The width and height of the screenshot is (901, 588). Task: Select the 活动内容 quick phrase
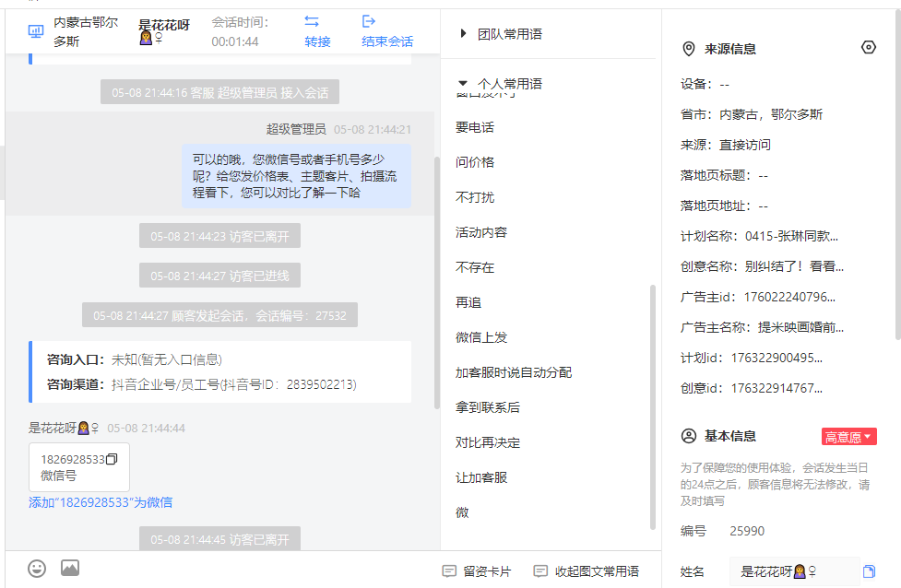[x=481, y=232]
